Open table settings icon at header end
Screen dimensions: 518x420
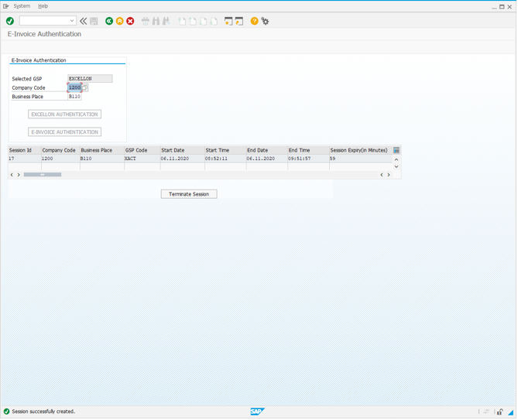click(396, 150)
